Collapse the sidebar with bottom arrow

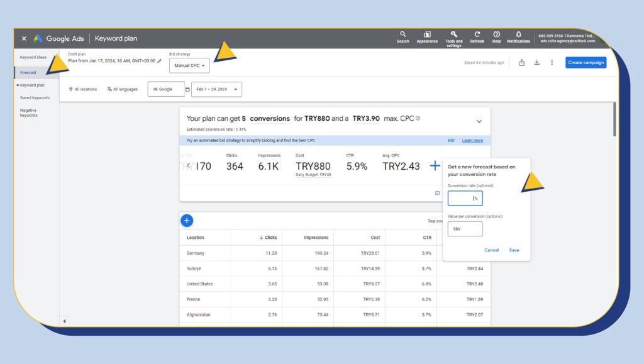point(65,321)
